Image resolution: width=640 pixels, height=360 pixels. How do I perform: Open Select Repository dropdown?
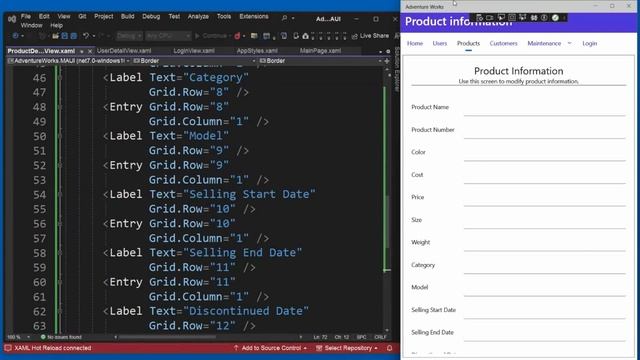[347, 348]
